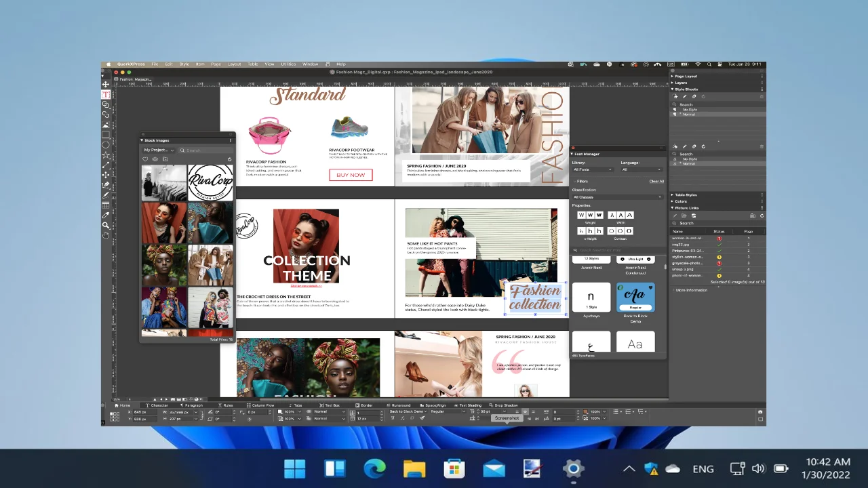Open Windows Start menu

(x=294, y=468)
